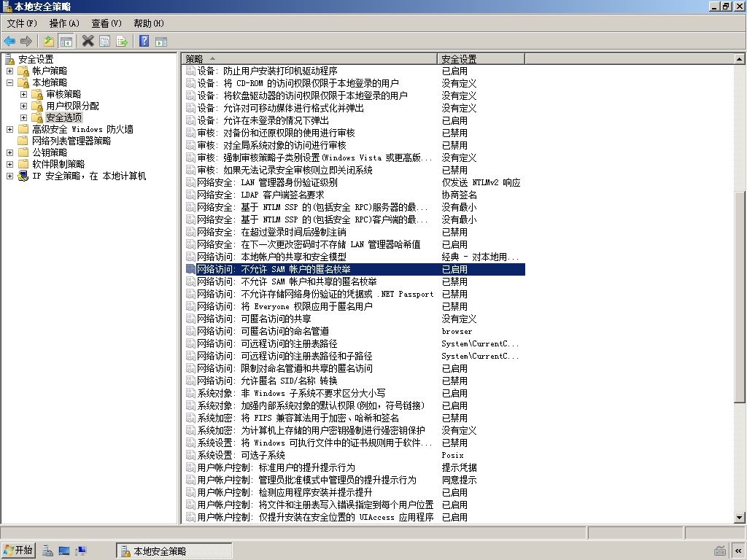
Task: Sort by the 策略 column header
Action: (309, 59)
